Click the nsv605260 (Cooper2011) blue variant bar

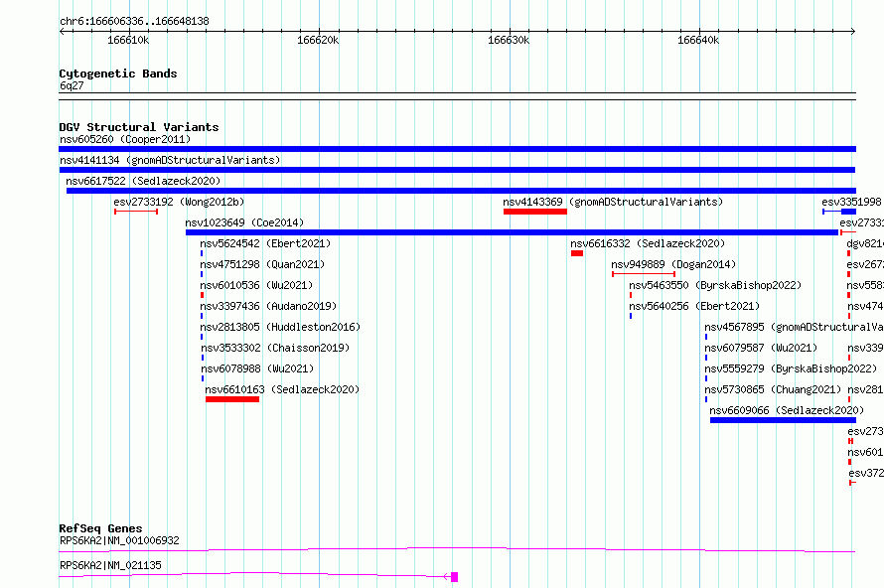[x=457, y=149]
